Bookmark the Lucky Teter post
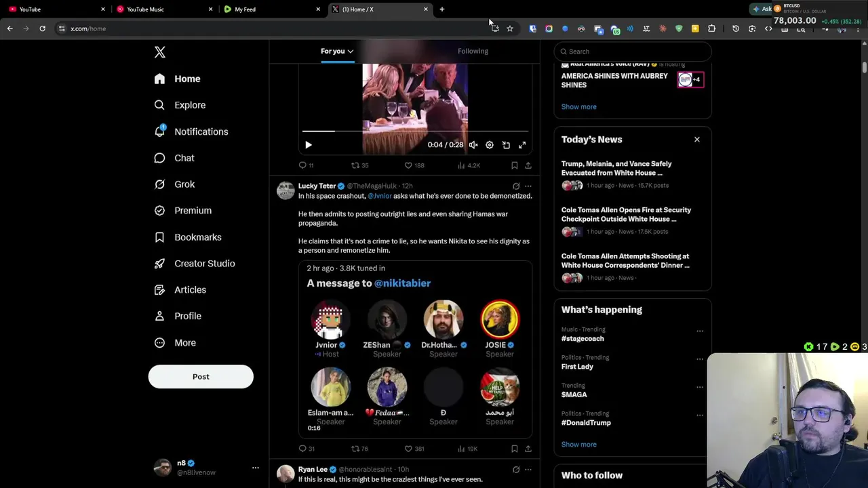 pos(514,449)
